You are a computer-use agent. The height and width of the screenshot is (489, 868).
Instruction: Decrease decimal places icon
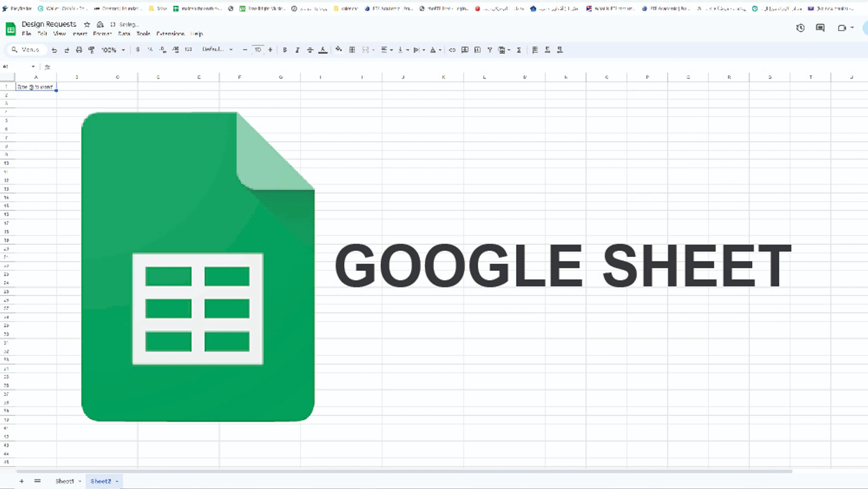(163, 50)
